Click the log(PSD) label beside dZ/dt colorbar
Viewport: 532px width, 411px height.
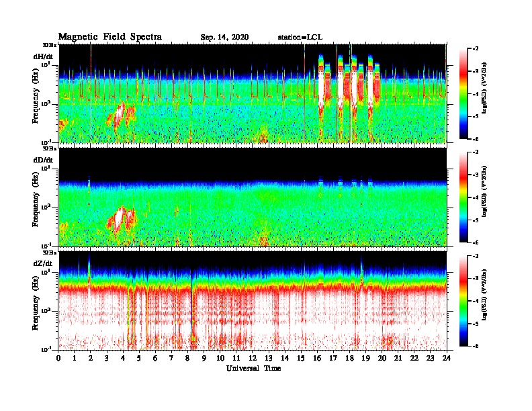484,295
